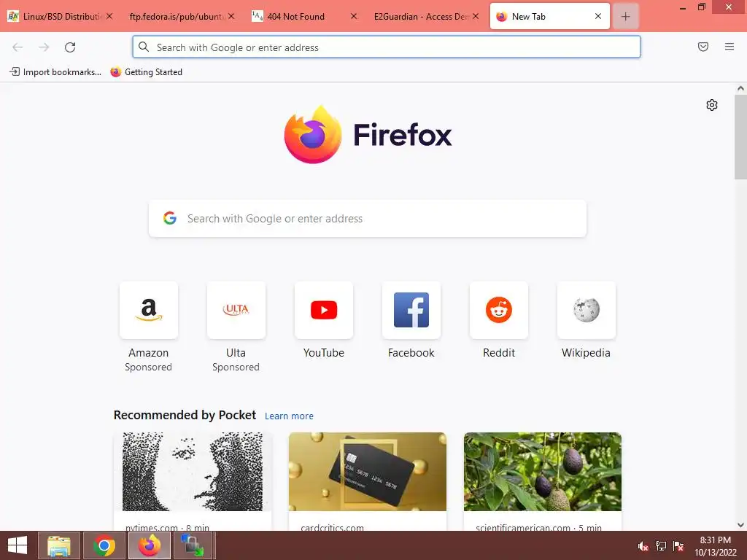Switch to the E2Guardian Access Denied tab
The height and width of the screenshot is (560, 747).
coord(422,16)
